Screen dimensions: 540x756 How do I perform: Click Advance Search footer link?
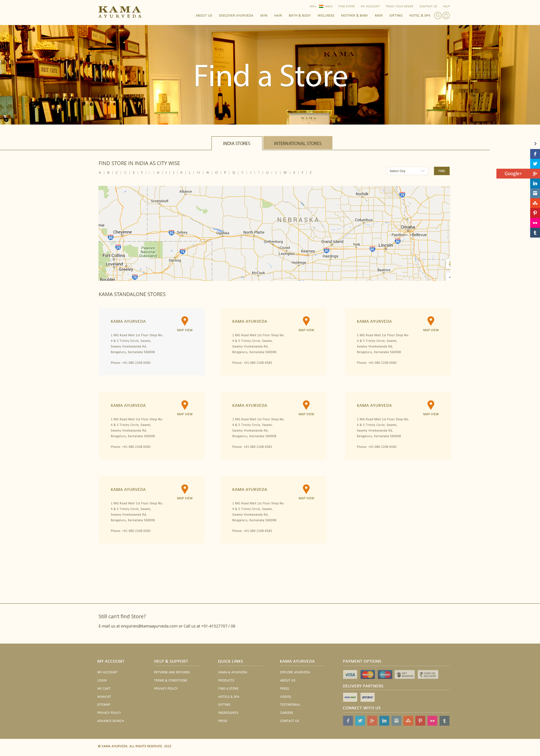(111, 721)
